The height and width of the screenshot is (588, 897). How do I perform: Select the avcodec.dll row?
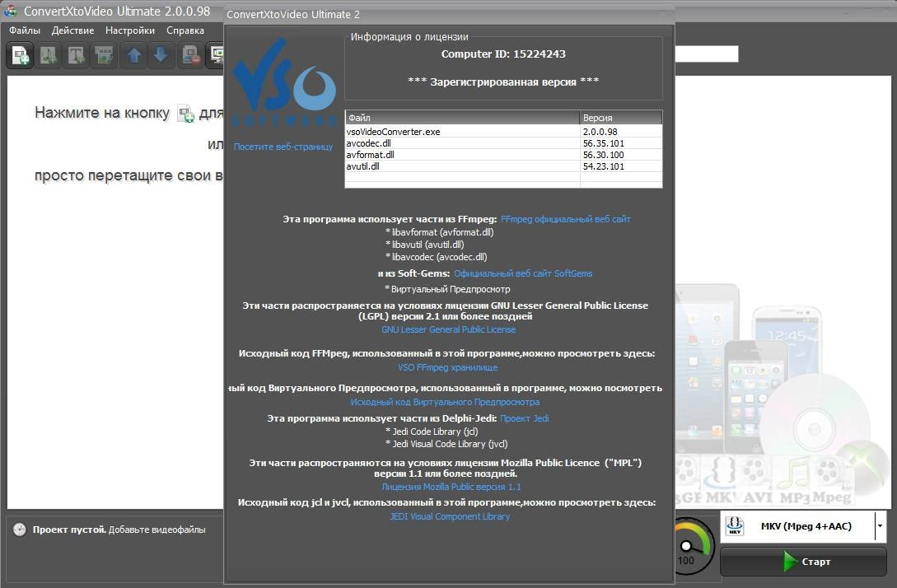(503, 143)
